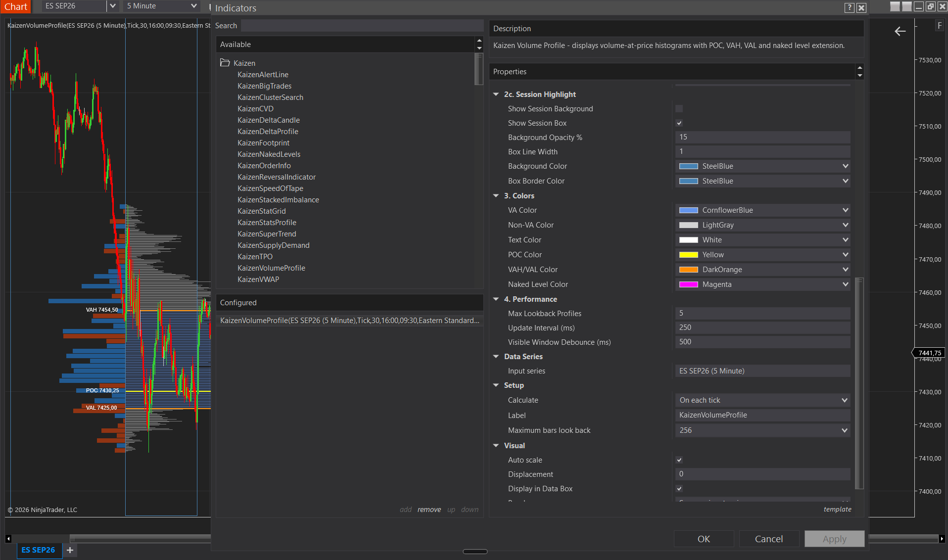
Task: Click the Chart menu label
Action: (16, 6)
